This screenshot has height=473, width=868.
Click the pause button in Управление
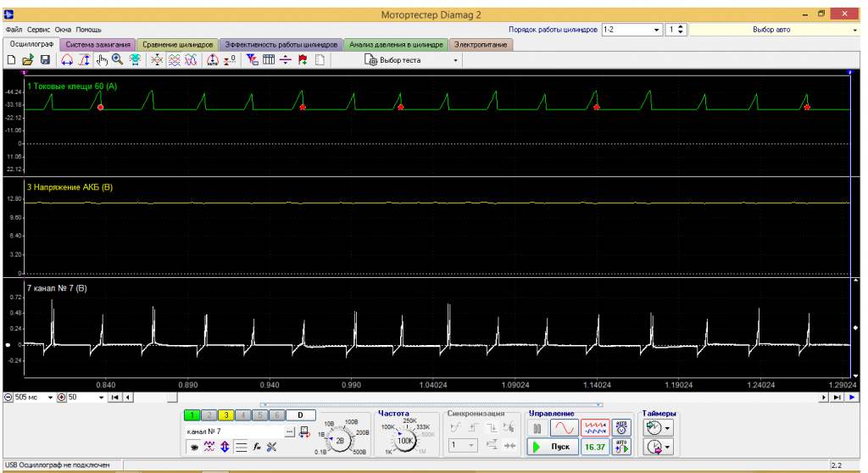pos(537,428)
